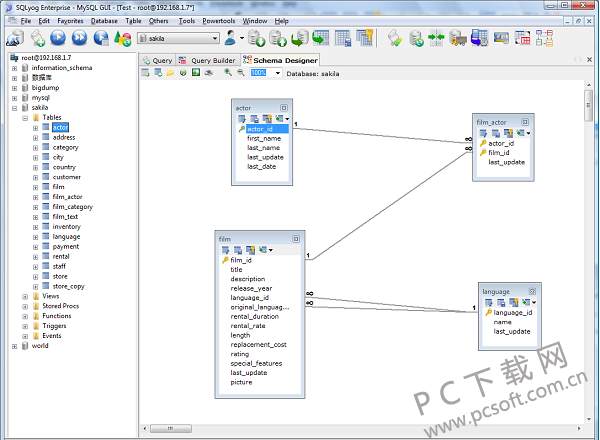Screen dimensions: 600x440
Task: Open a new query editor icon
Action: coord(38,38)
